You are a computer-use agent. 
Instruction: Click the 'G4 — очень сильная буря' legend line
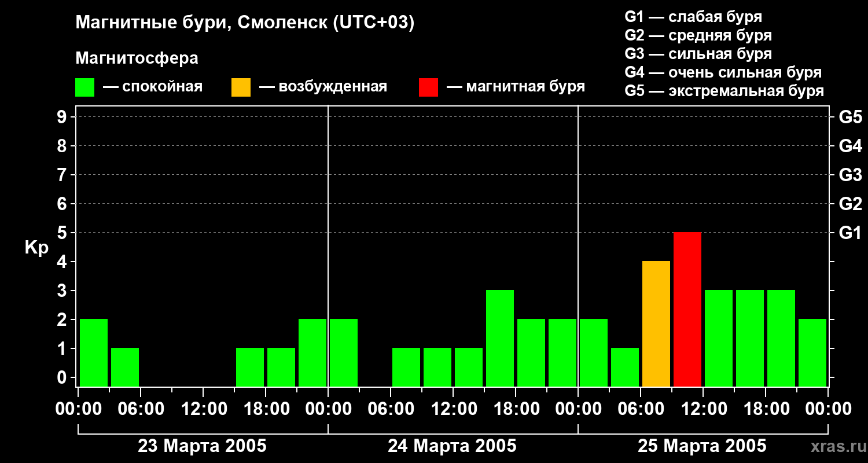point(723,72)
